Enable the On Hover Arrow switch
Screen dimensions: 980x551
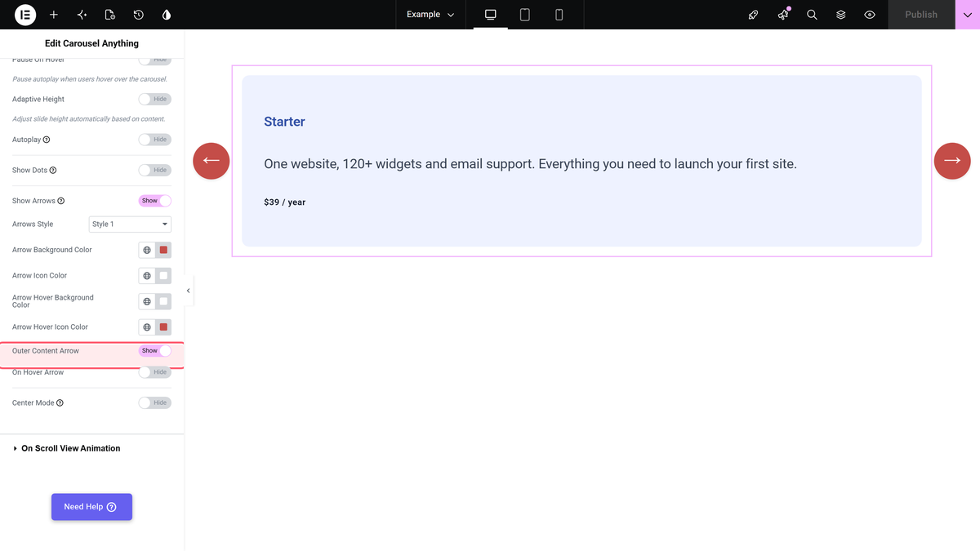(154, 372)
